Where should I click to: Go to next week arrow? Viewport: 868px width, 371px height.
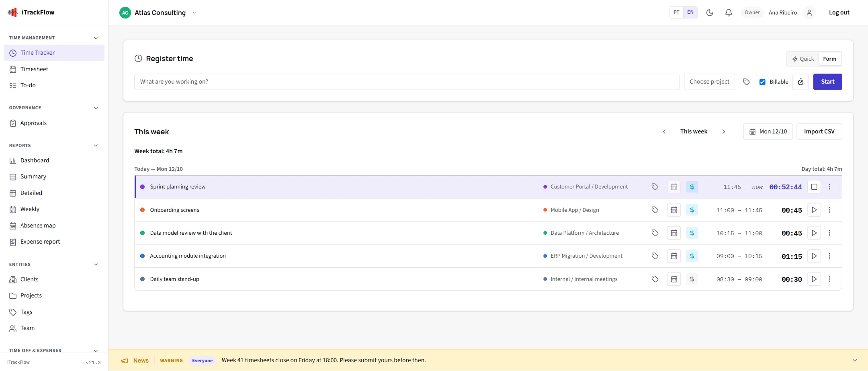(724, 131)
